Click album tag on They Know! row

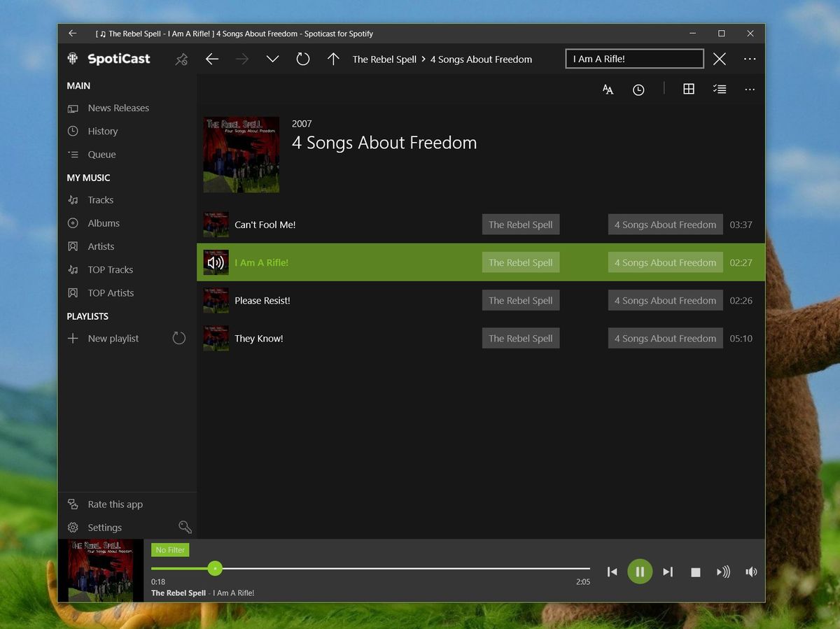666,338
